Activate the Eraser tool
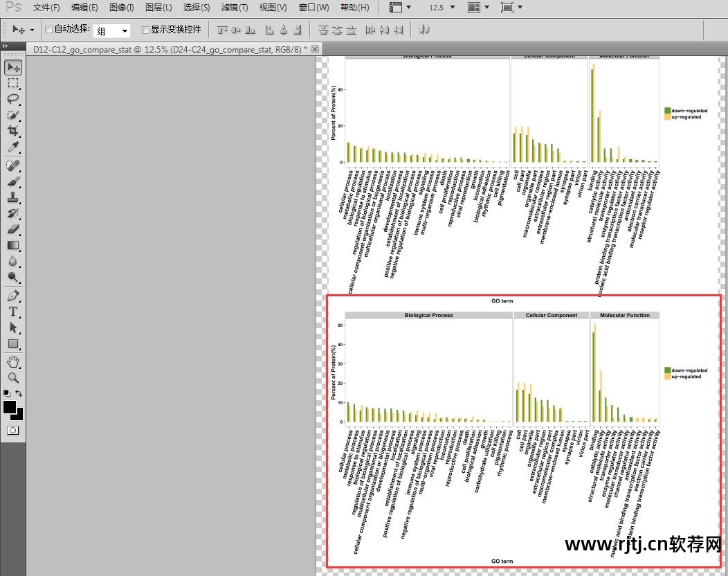Viewport: 728px width, 576px height. 13,229
